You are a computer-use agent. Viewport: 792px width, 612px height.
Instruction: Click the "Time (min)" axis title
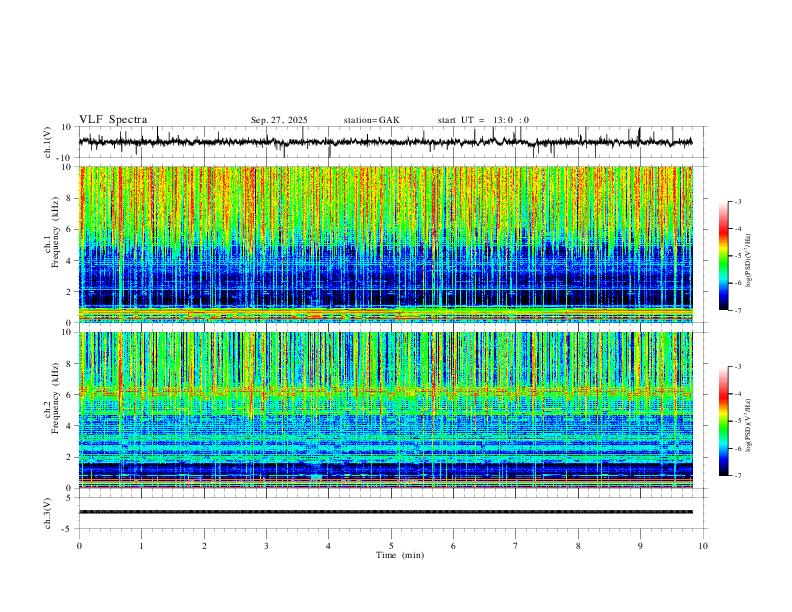pos(400,555)
